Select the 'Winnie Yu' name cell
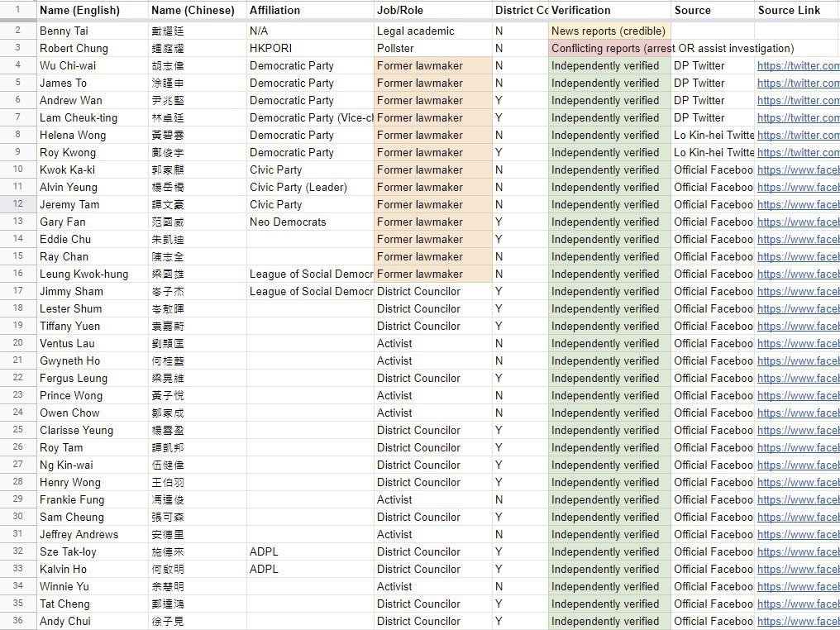 (92, 586)
